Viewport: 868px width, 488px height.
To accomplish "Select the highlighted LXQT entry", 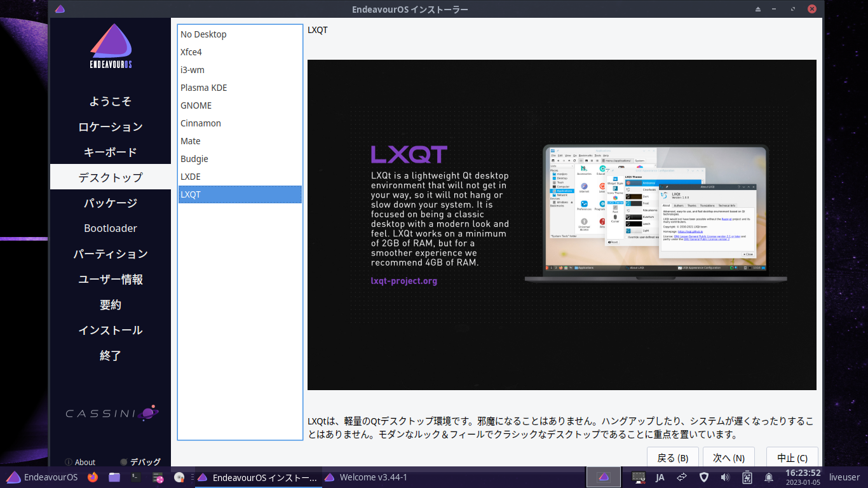I will 240,194.
